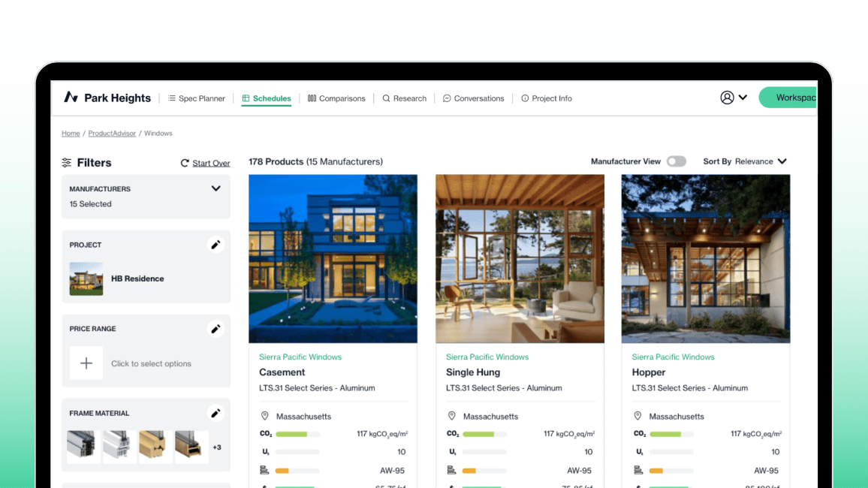The width and height of the screenshot is (868, 488).
Task: Click the plus icon to add price options
Action: tap(86, 363)
